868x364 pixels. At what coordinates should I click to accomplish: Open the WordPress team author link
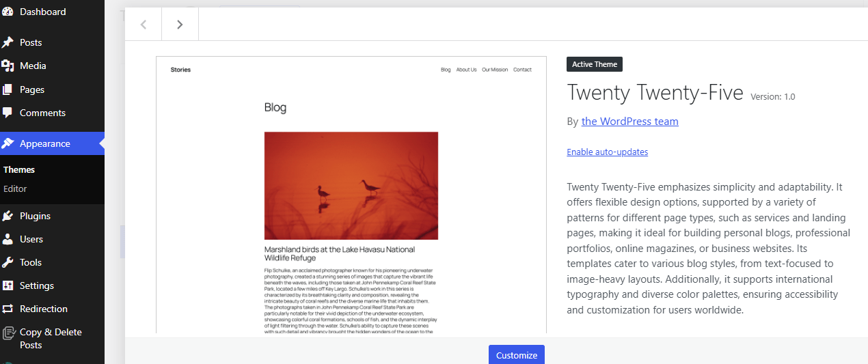(x=629, y=122)
